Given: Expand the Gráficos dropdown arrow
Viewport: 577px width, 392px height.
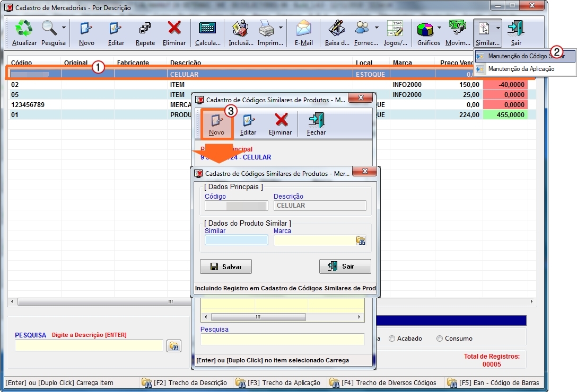Looking at the screenshot, I should click(x=439, y=28).
